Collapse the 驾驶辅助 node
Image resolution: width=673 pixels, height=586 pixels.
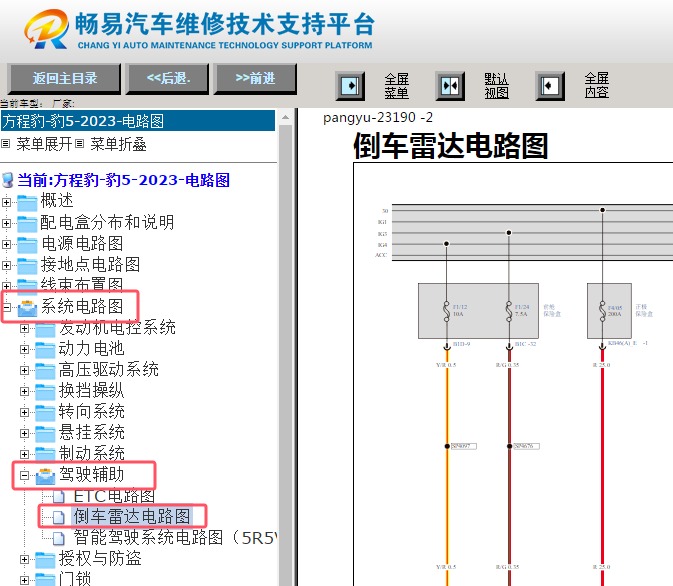tap(24, 475)
